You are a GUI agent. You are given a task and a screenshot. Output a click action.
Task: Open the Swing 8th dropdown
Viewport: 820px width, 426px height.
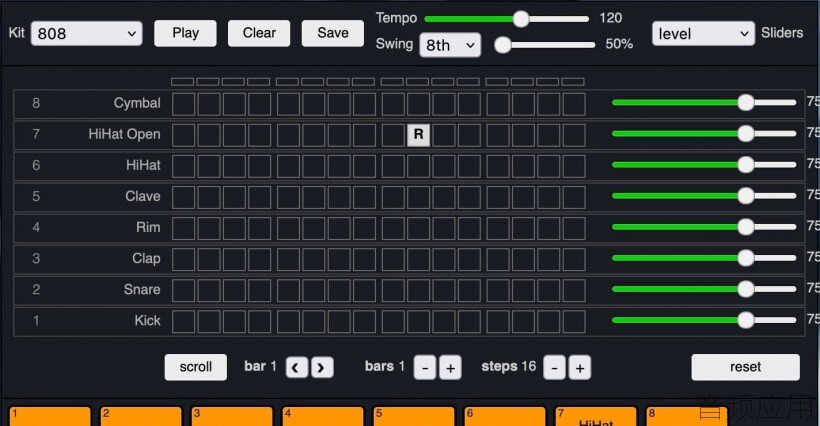point(450,45)
